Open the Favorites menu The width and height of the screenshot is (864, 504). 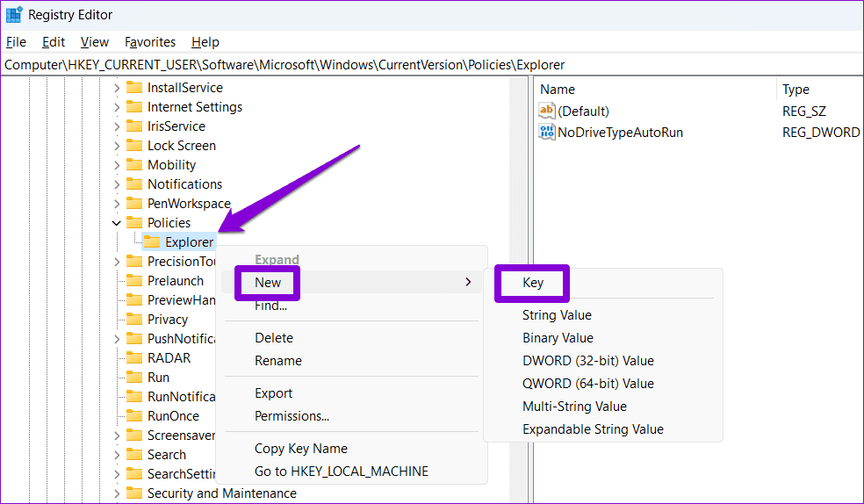(x=150, y=42)
